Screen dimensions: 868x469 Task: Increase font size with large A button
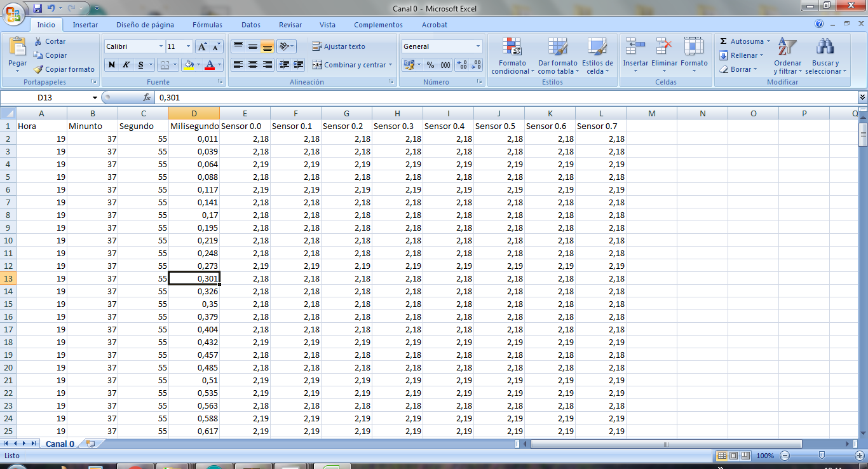tap(202, 46)
